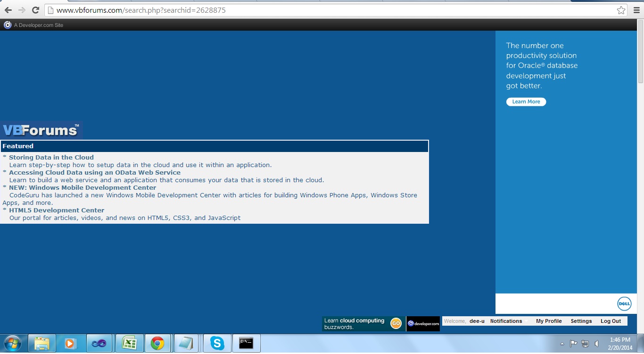This screenshot has height=354, width=644.
Task: Open Settings in the forum menu
Action: coord(581,321)
